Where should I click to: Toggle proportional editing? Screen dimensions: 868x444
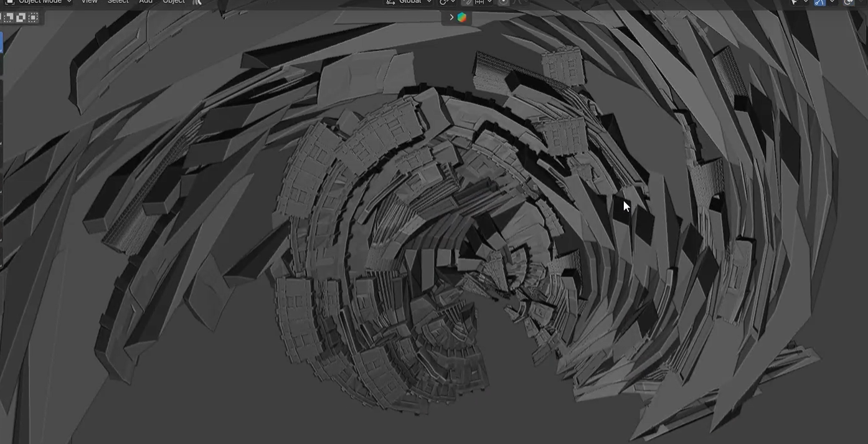tap(503, 2)
